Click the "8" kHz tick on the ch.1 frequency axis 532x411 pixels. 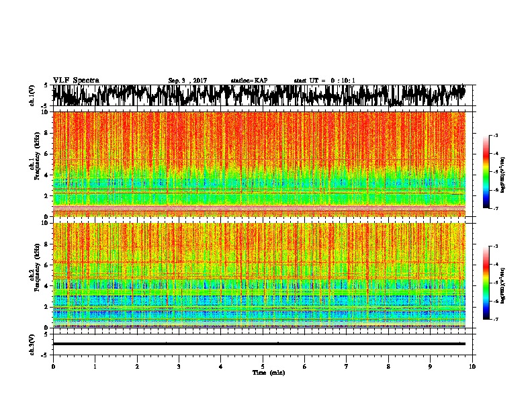(x=47, y=133)
